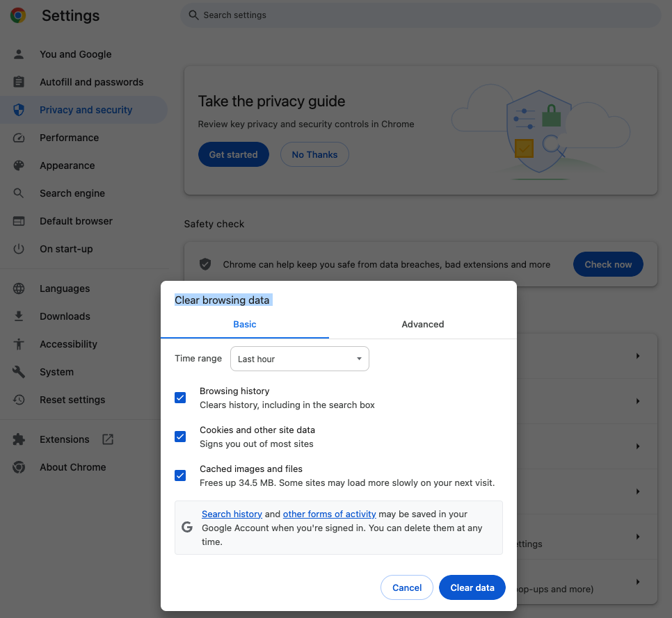
Task: Uncheck the Browsing history checkbox
Action: 180,398
